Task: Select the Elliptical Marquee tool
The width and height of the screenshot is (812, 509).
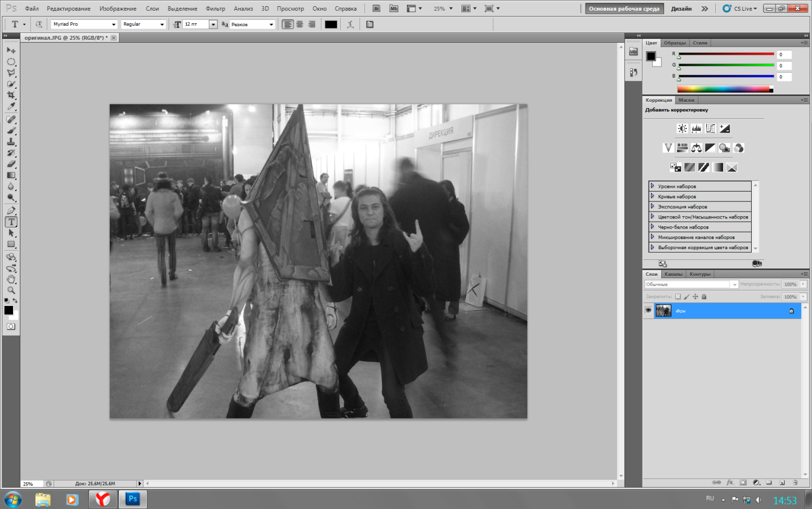Action: pyautogui.click(x=11, y=62)
